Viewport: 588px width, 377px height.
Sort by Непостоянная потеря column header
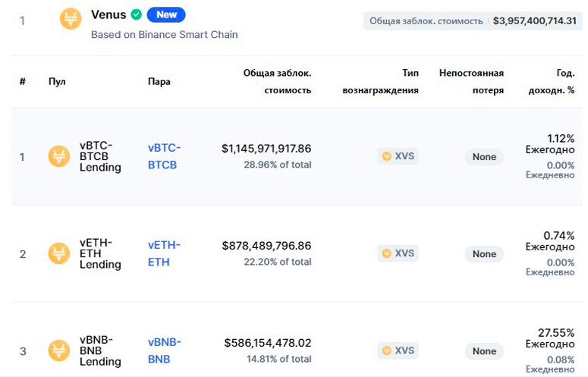point(471,81)
